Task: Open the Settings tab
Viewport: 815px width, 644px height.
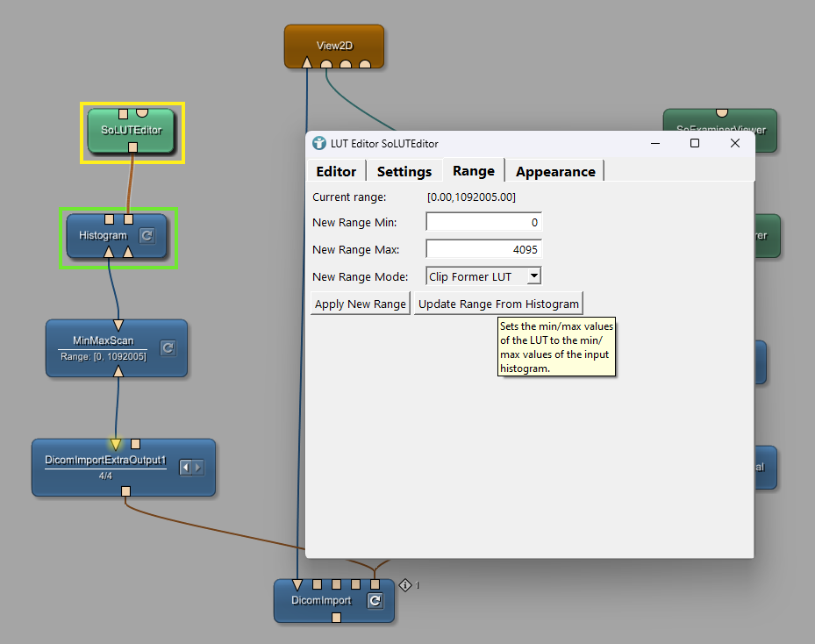Action: [404, 171]
